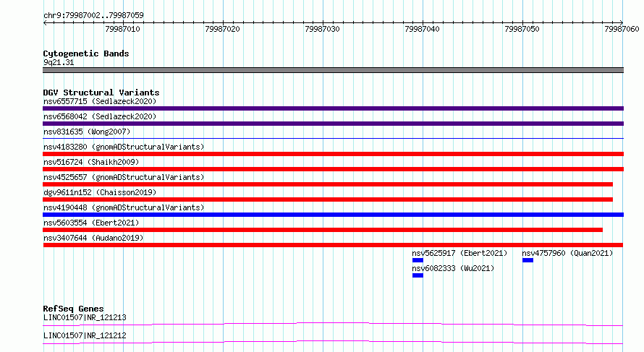Click the dgv9611n152 (Chaisson2019) label

[x=100, y=192]
